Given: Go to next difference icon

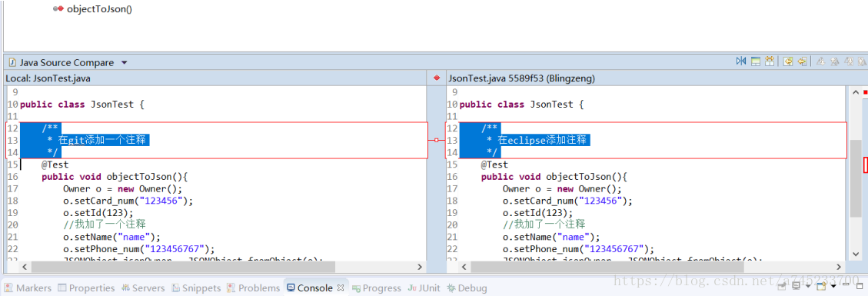Looking at the screenshot, I should pyautogui.click(x=821, y=62).
